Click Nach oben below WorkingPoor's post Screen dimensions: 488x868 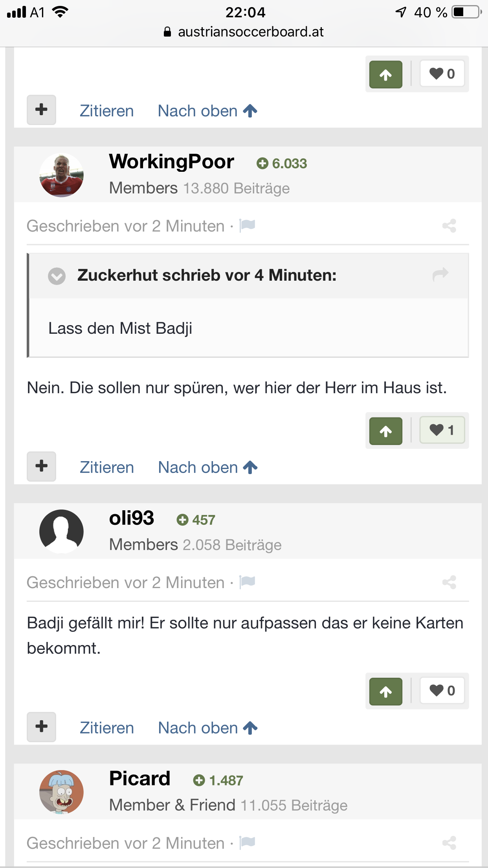pyautogui.click(x=208, y=467)
